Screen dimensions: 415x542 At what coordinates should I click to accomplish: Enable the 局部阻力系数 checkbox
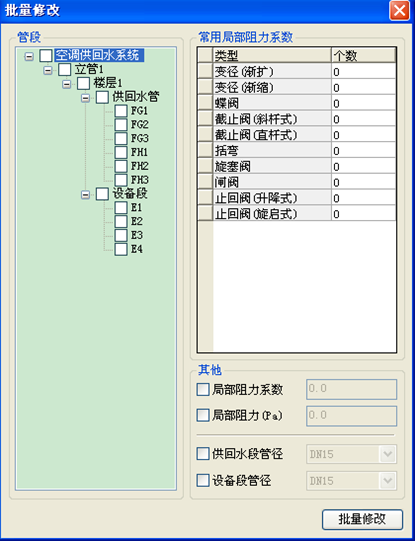pyautogui.click(x=203, y=390)
